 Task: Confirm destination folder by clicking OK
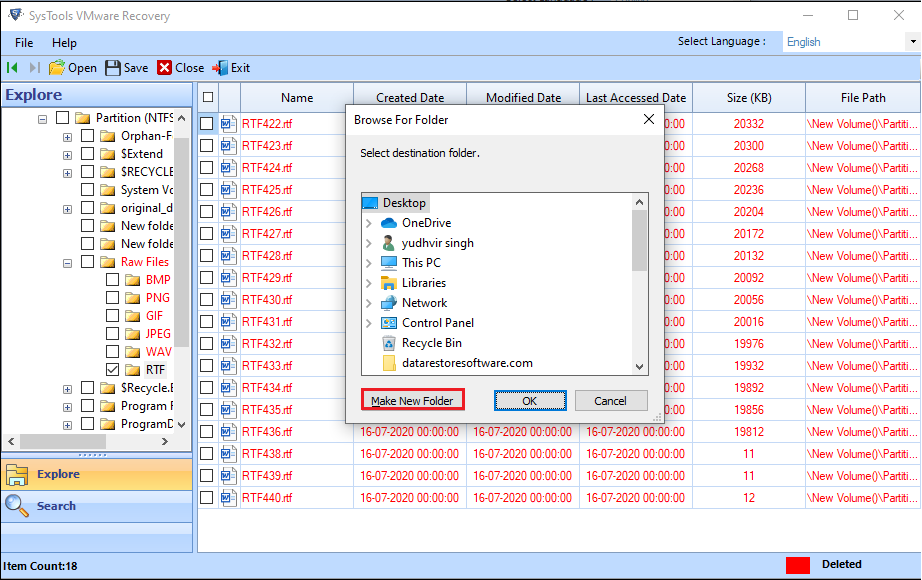[530, 400]
